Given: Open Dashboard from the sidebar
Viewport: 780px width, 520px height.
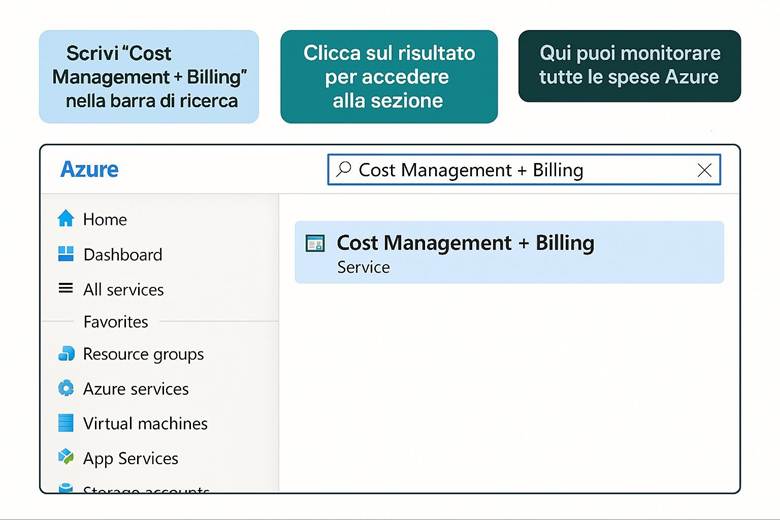Looking at the screenshot, I should (123, 255).
